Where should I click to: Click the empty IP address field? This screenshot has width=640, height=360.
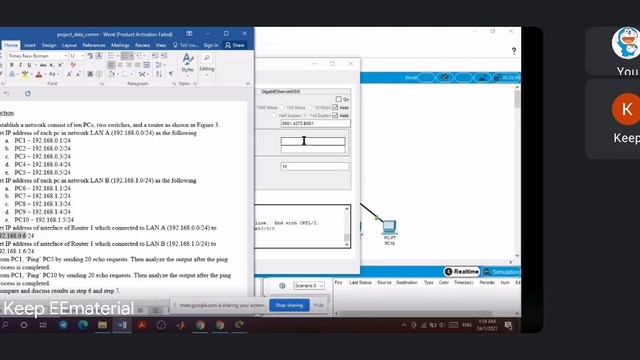pyautogui.click(x=313, y=141)
